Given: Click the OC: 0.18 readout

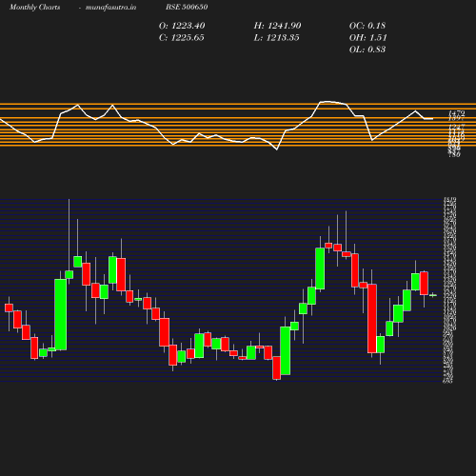Looking at the screenshot, I should 367,26.
